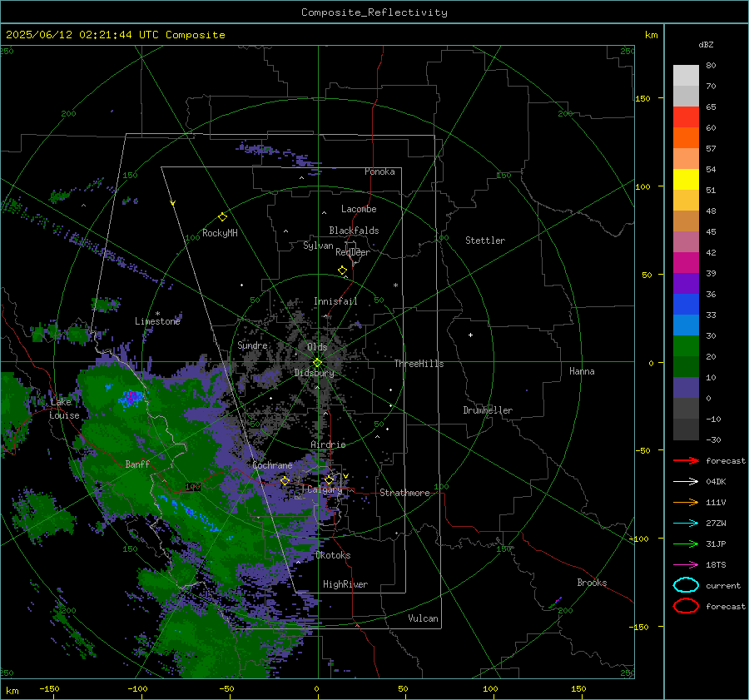The width and height of the screenshot is (749, 700).
Task: Click the Innisfail city label
Action: click(335, 301)
